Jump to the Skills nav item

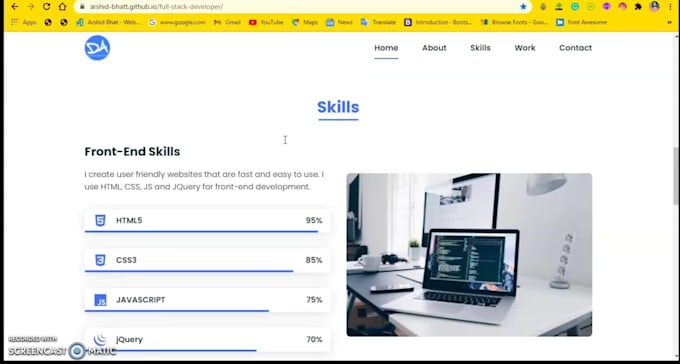click(480, 48)
